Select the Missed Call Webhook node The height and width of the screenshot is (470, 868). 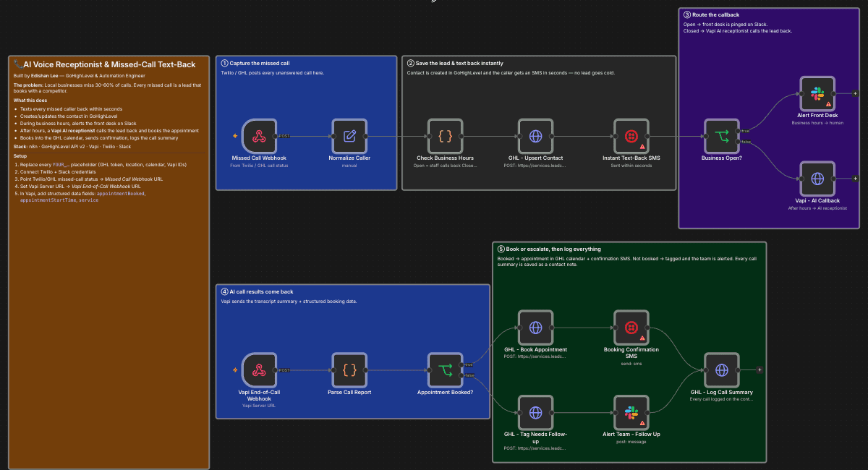pos(259,135)
